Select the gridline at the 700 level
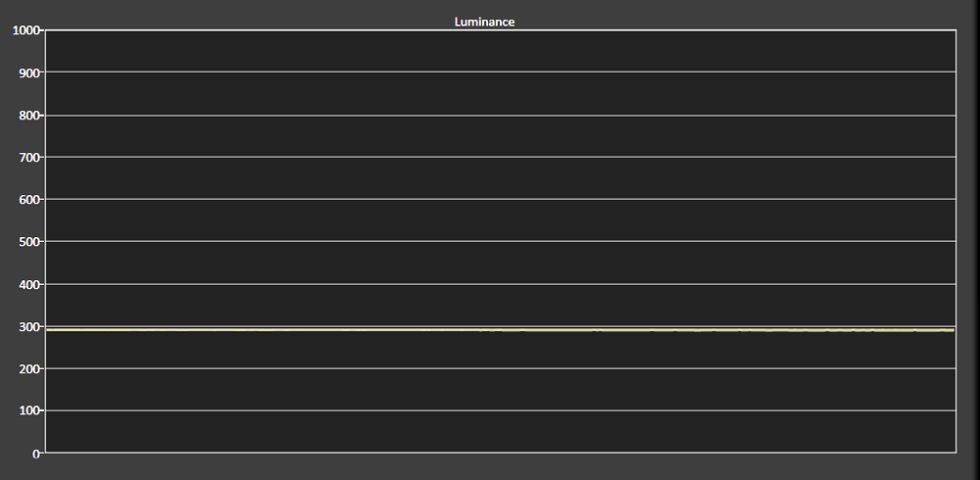Screen dimensions: 980x480 coord(500,157)
